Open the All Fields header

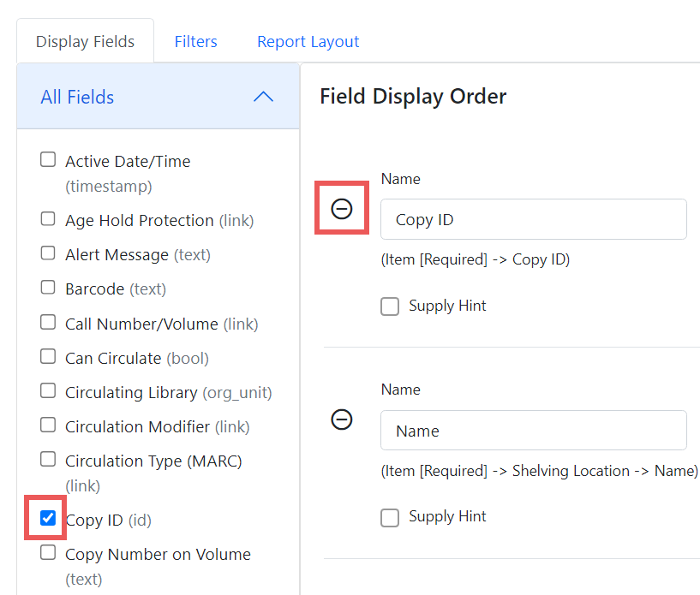click(77, 97)
